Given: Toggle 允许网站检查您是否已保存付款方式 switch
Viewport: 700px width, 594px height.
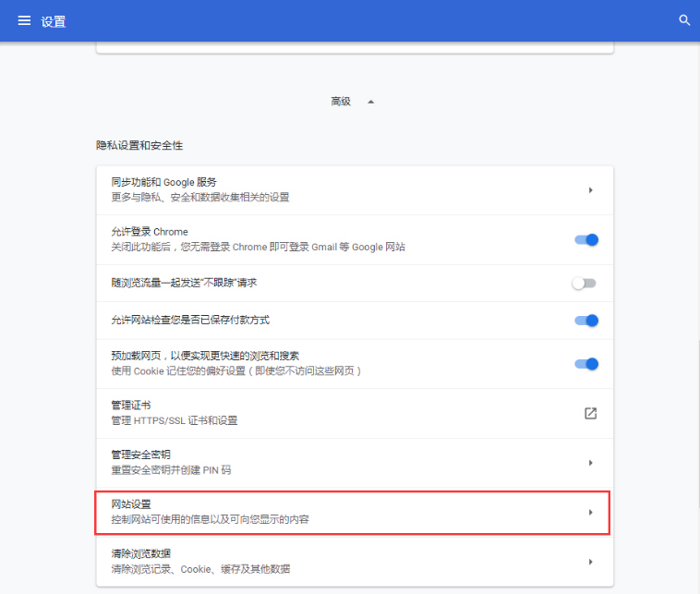Looking at the screenshot, I should click(x=586, y=321).
